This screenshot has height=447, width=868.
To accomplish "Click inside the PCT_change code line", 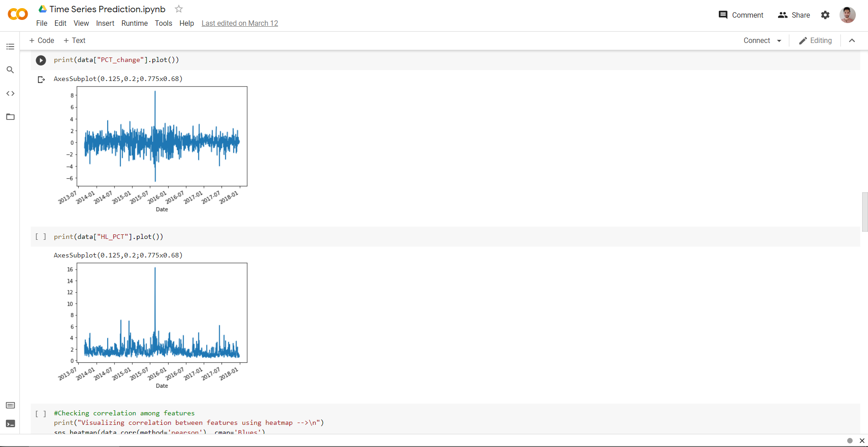I will [x=116, y=60].
